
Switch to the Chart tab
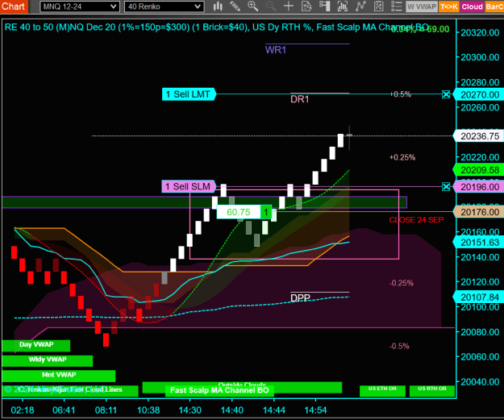click(14, 6)
